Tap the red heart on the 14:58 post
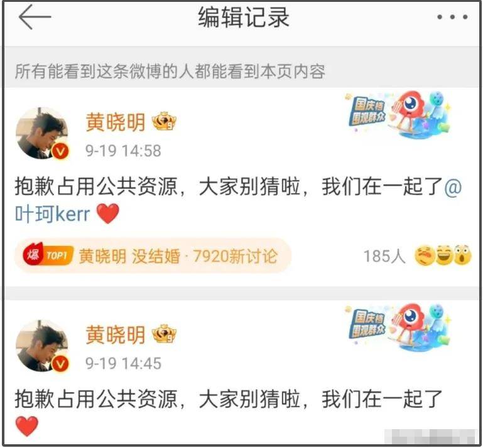Image resolution: width=483 pixels, height=448 pixels. click(108, 213)
